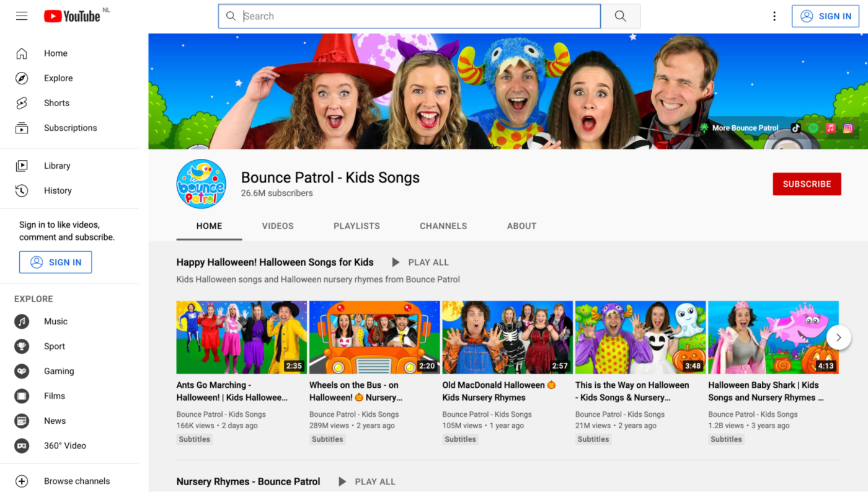Viewport: 868px width, 492px height.
Task: Subscribe to Bounce Patrol
Action: coord(807,184)
